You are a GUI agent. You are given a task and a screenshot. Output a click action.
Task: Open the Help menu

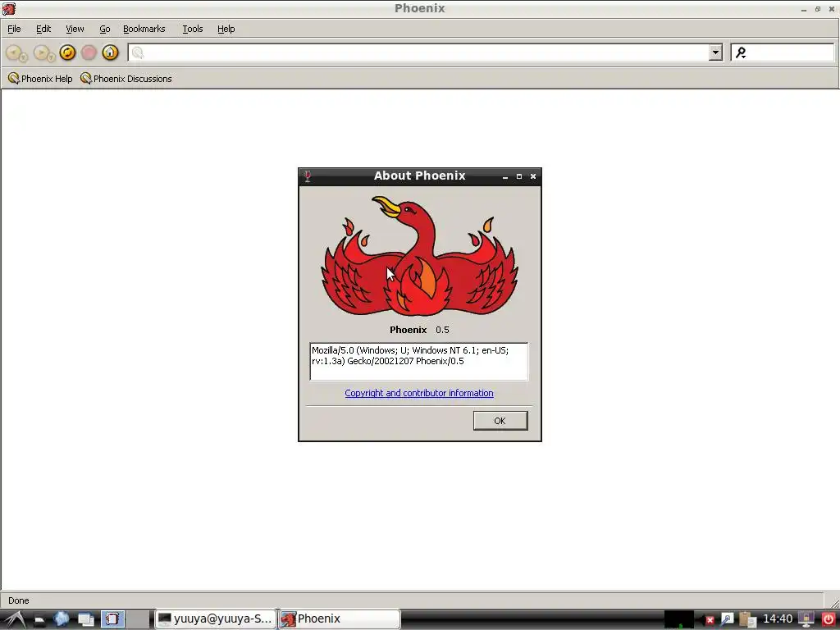pos(226,29)
